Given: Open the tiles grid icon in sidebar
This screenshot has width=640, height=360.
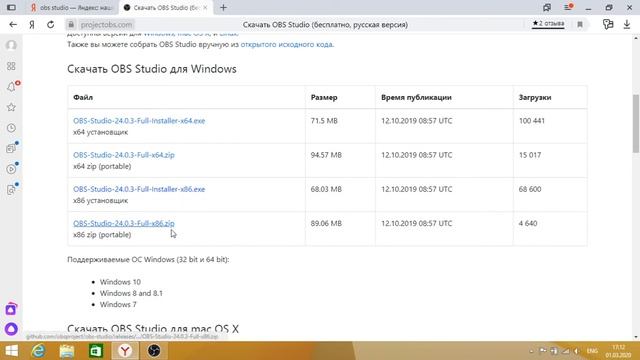Looking at the screenshot, I should 11,66.
